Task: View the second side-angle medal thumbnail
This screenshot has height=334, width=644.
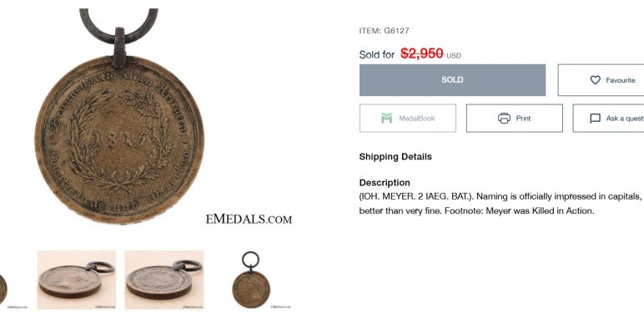Action: 164,280
